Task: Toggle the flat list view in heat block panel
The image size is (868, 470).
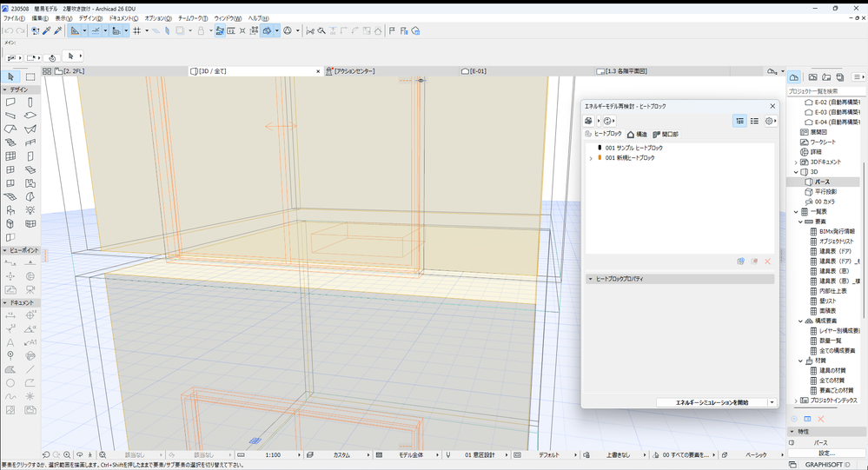Action: (754, 121)
